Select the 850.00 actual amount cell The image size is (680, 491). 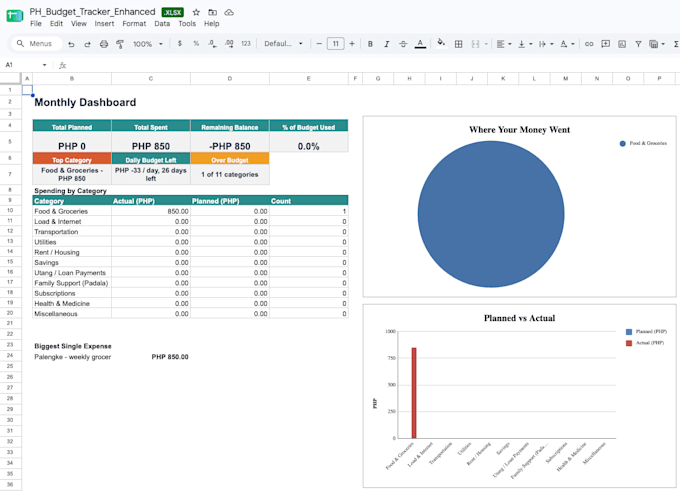[x=151, y=211]
